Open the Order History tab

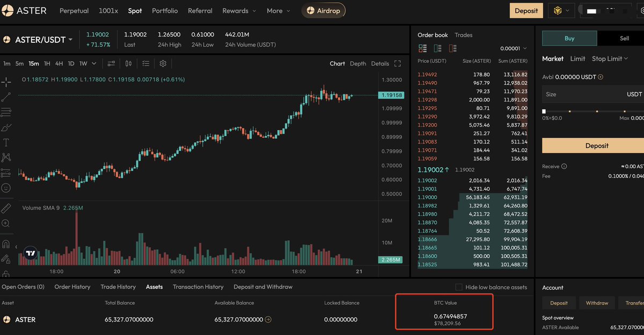click(x=72, y=287)
